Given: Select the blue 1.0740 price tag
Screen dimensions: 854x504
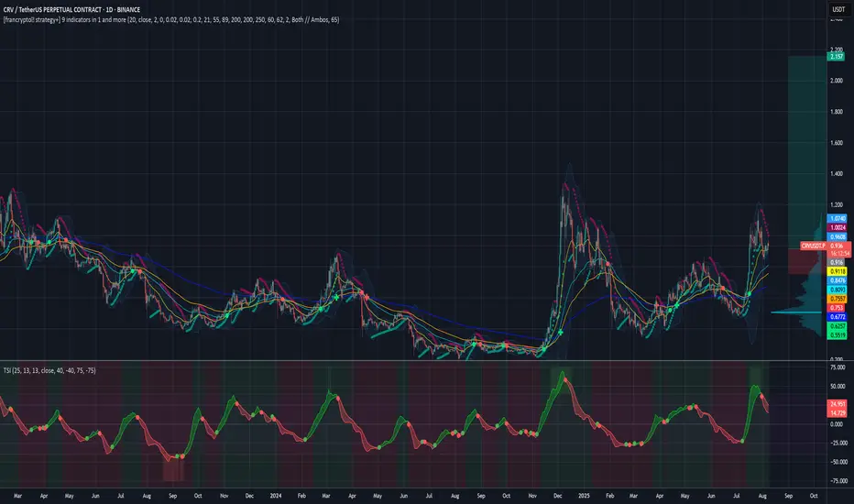Looking at the screenshot, I should point(837,218).
